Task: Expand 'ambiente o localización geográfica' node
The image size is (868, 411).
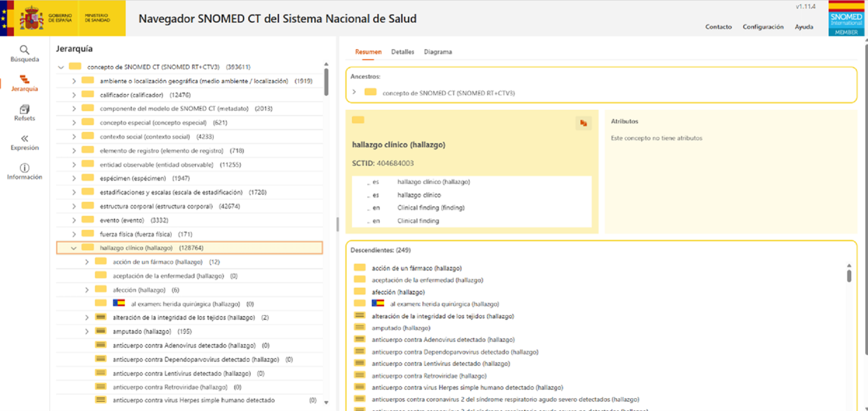Action: tap(74, 81)
